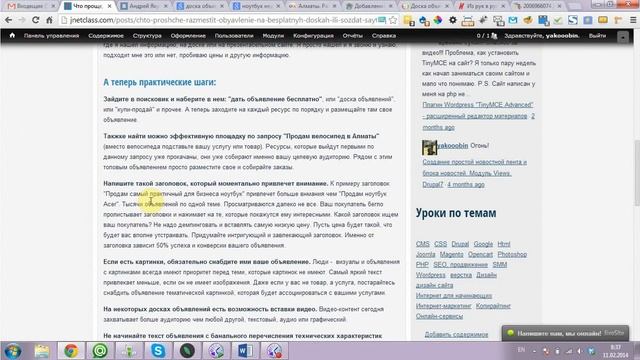Open the recorder taskbar icon with red dot

pyautogui.click(x=274, y=351)
